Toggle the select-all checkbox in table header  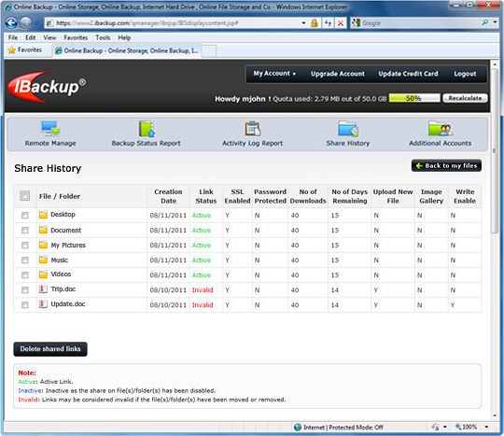pyautogui.click(x=25, y=195)
